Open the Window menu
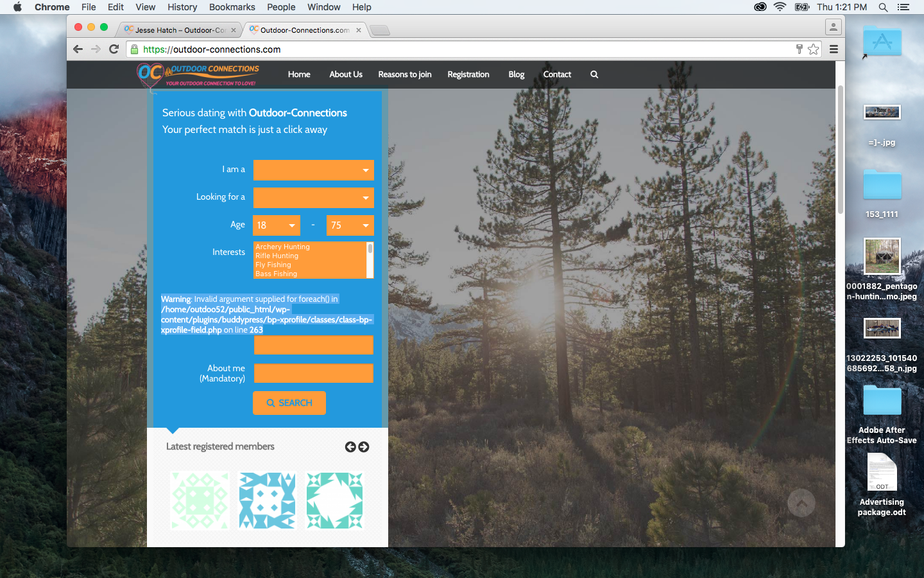The height and width of the screenshot is (578, 924). coord(324,7)
